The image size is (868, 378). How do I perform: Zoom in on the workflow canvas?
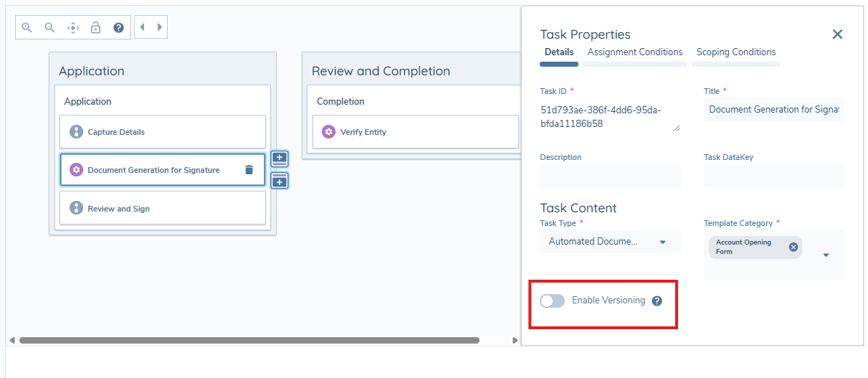27,27
